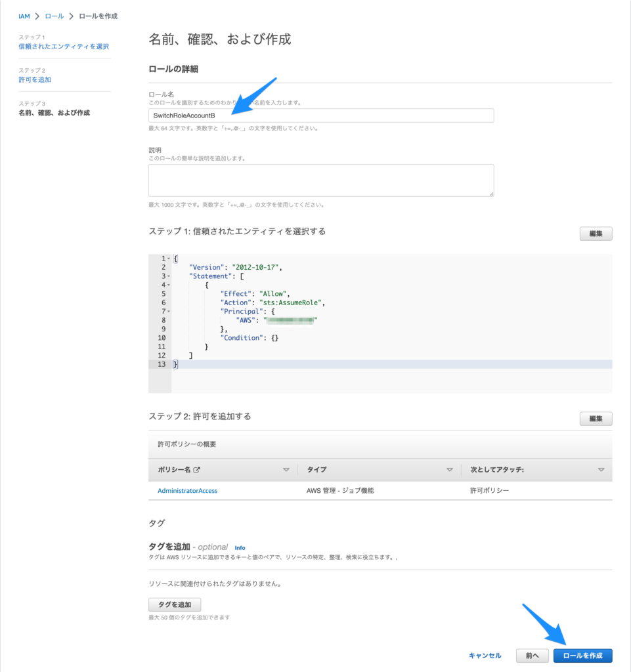Jump to step 信頼されたエンティティを選択
The image size is (631, 672).
[x=63, y=46]
